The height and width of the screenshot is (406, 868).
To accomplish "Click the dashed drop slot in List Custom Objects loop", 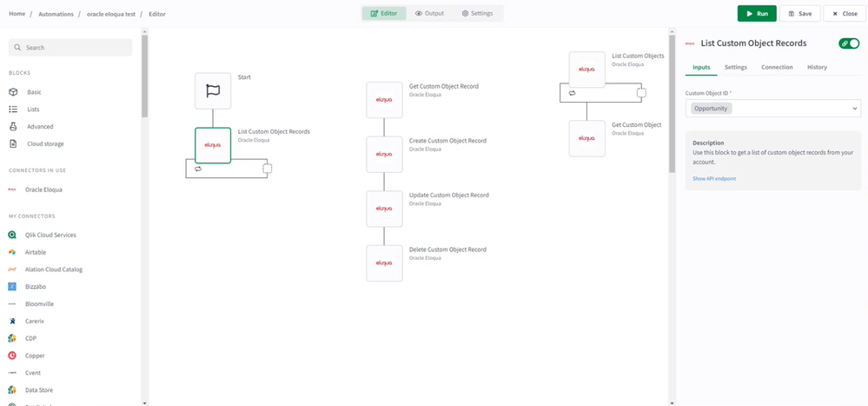I will click(x=641, y=93).
